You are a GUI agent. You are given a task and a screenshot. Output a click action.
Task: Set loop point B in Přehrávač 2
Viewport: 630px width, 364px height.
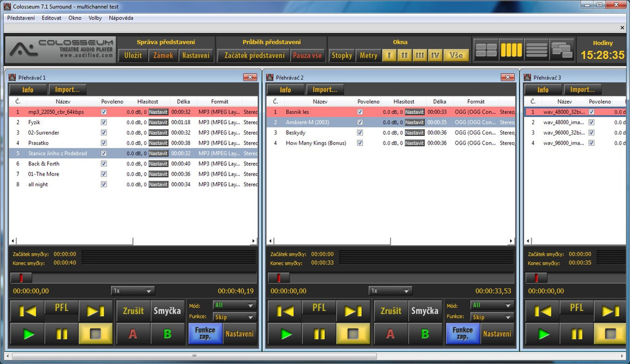coord(425,334)
